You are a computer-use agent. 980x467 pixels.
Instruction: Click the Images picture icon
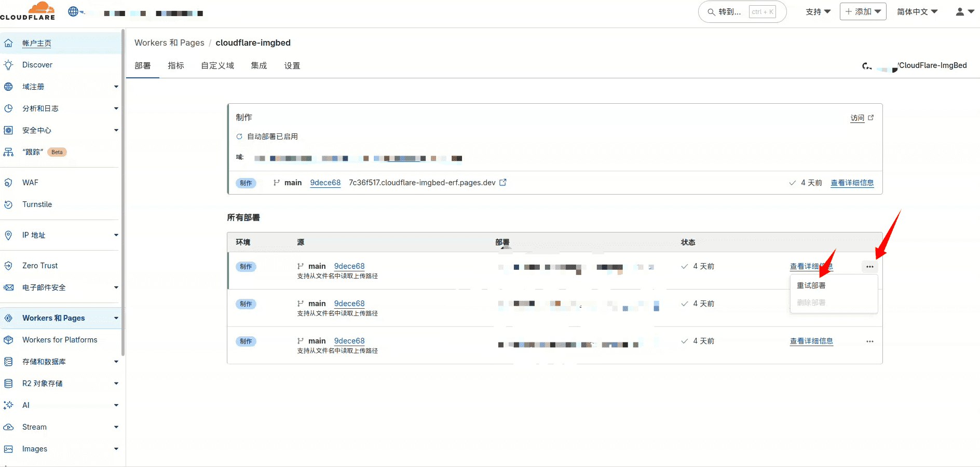[x=8, y=449]
